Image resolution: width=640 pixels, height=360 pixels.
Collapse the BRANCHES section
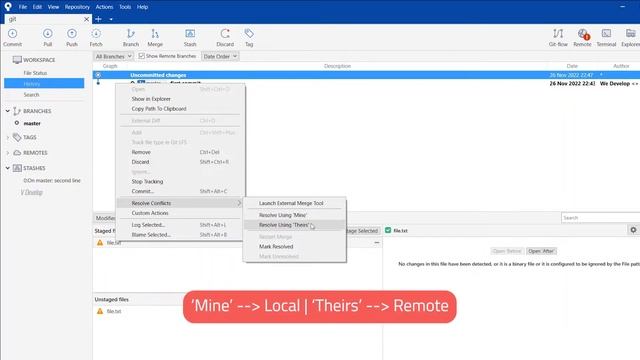click(7, 111)
